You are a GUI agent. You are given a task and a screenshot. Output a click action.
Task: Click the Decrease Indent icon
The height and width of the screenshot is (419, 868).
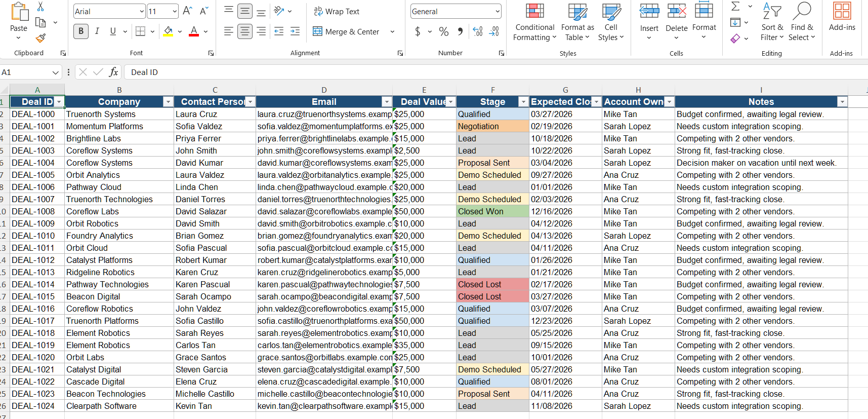pos(279,31)
